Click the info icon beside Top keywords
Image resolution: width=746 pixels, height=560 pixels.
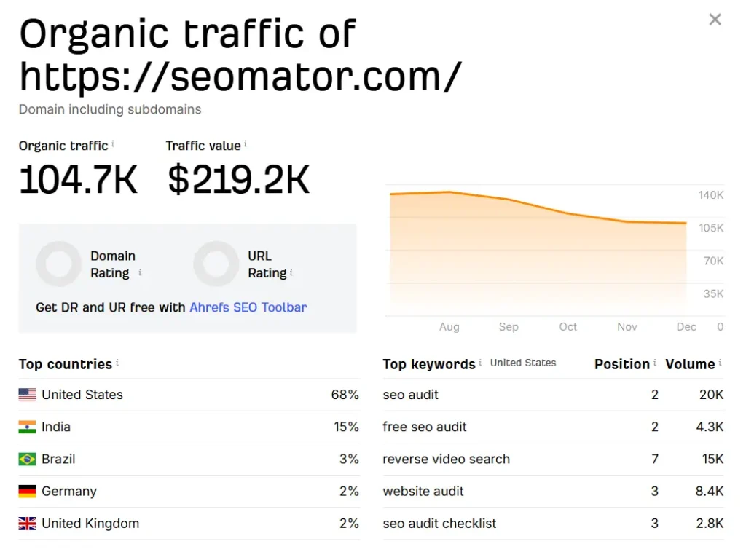pyautogui.click(x=481, y=362)
